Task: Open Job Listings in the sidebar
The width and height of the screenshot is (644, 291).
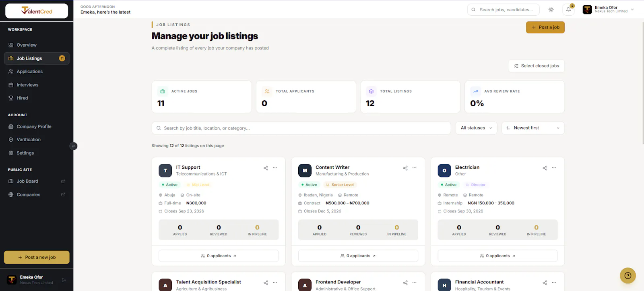Action: coord(37,58)
